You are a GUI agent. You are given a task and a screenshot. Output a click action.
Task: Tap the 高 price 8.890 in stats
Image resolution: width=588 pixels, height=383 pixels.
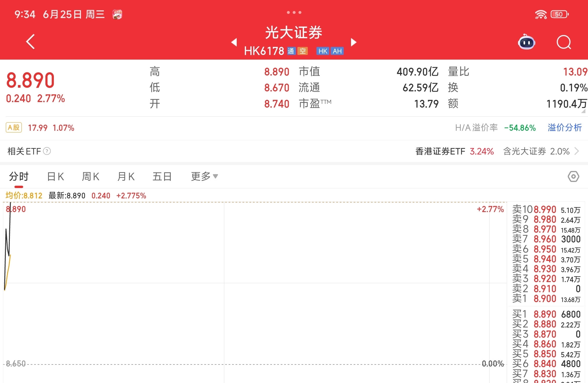pos(277,72)
